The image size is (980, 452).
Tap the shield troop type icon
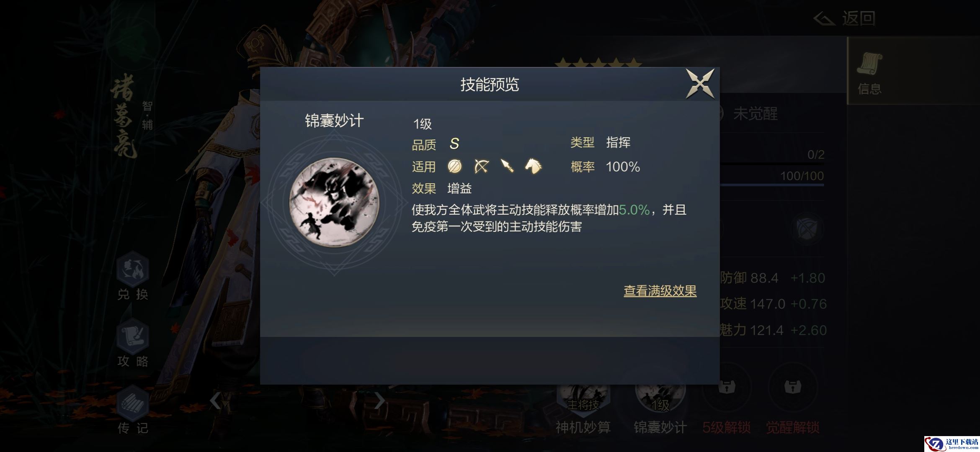455,166
